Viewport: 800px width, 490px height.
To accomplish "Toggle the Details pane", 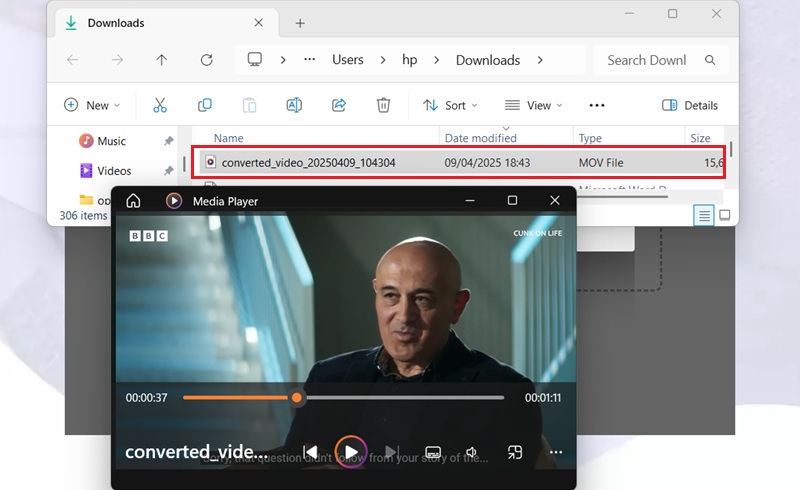I will [x=690, y=105].
